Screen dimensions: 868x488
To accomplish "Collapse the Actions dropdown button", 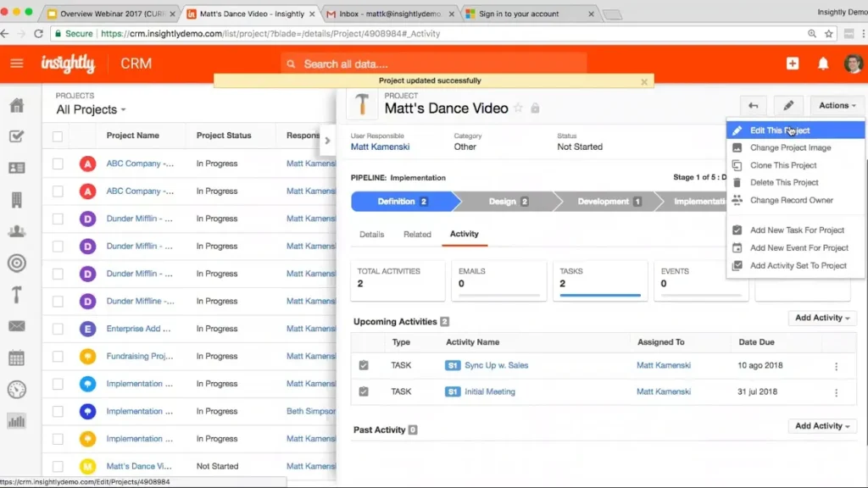I will coord(837,106).
